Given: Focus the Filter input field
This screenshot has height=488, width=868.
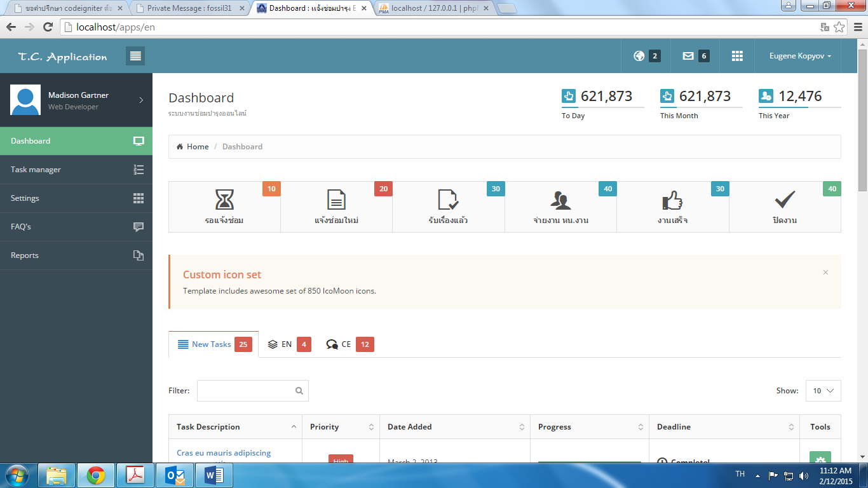Looking at the screenshot, I should (x=252, y=391).
